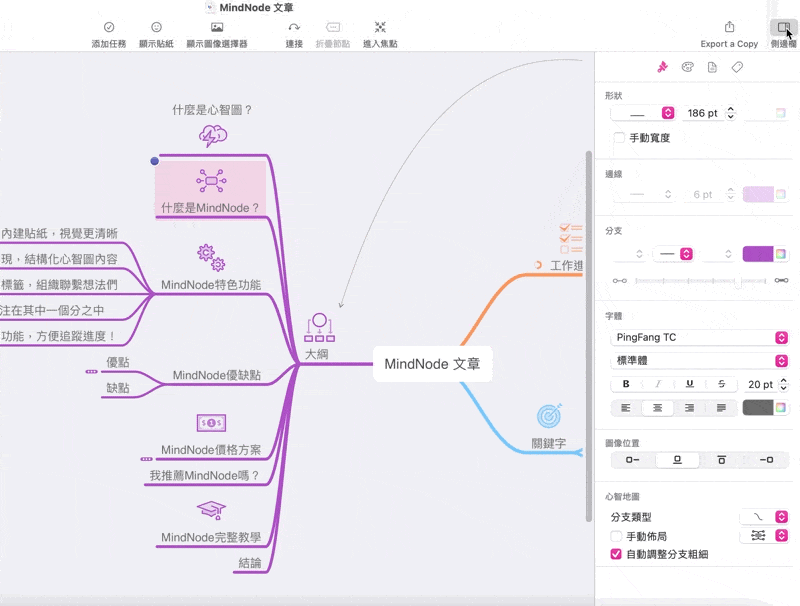Open the tags tab in inspector
The width and height of the screenshot is (800, 606).
[x=737, y=67]
